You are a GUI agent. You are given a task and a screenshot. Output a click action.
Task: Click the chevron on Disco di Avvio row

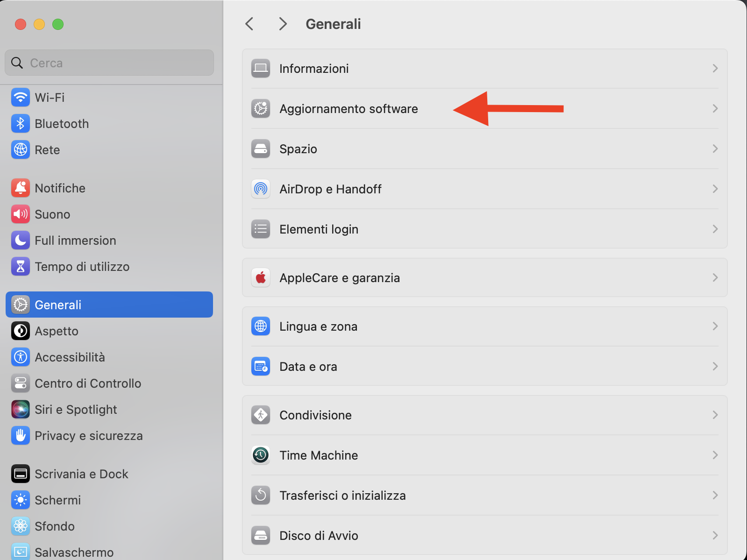pos(715,536)
